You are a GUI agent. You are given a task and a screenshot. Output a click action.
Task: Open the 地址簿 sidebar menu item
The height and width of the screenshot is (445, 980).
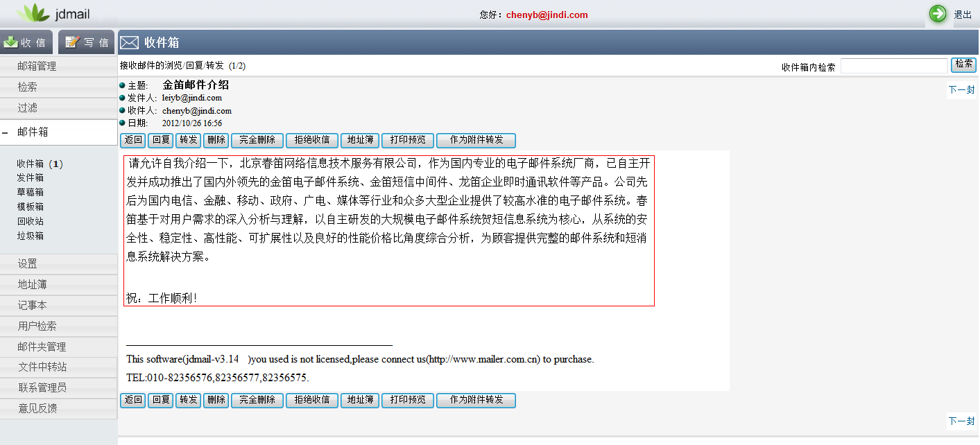58,285
